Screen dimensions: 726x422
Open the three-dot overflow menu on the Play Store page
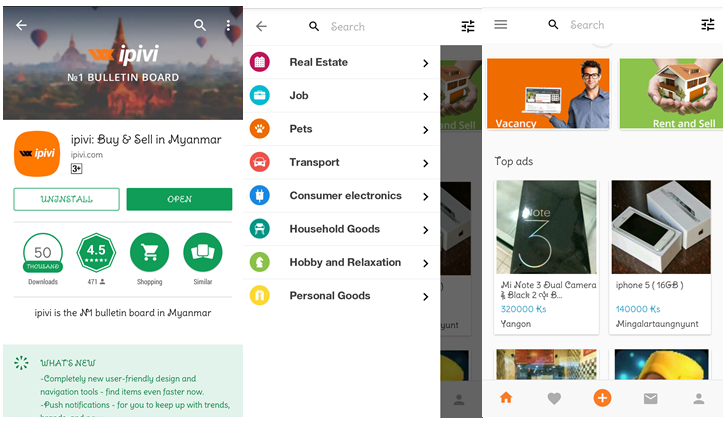pos(228,25)
